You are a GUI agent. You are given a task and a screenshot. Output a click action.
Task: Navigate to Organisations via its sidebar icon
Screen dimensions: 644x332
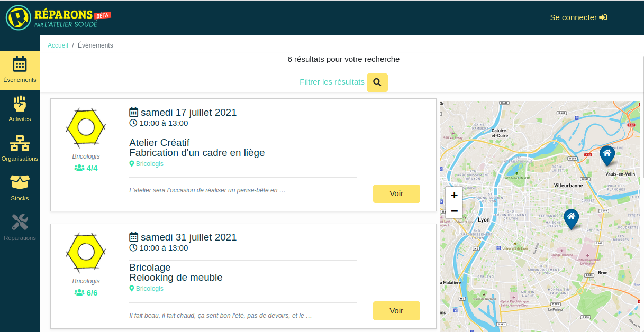[20, 144]
